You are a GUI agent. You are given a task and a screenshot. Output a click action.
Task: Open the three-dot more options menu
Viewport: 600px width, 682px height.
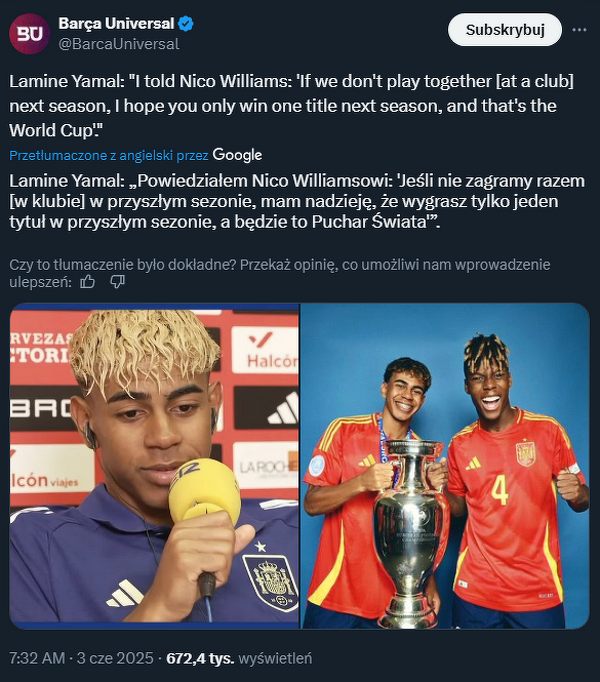click(579, 30)
